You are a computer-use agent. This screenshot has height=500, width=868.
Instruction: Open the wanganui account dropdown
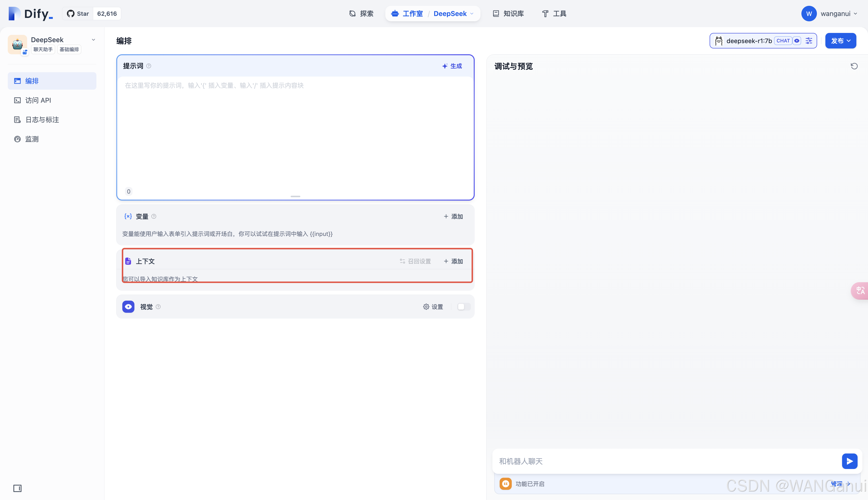838,14
